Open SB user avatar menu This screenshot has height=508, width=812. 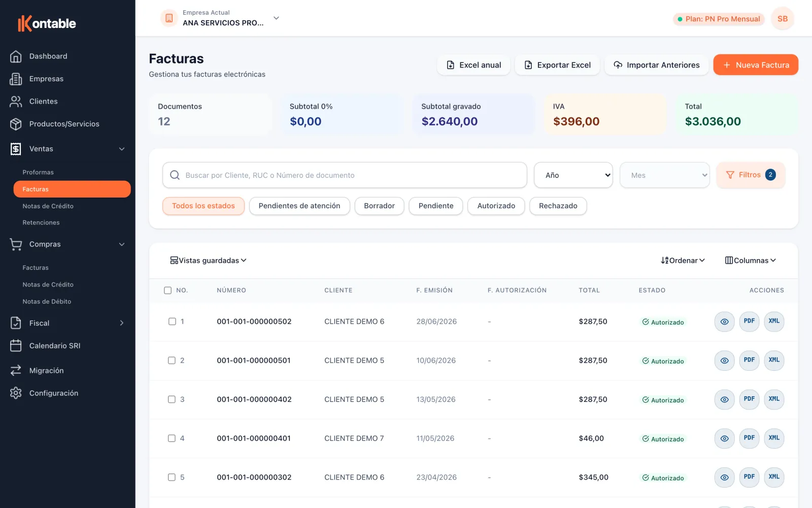click(783, 19)
